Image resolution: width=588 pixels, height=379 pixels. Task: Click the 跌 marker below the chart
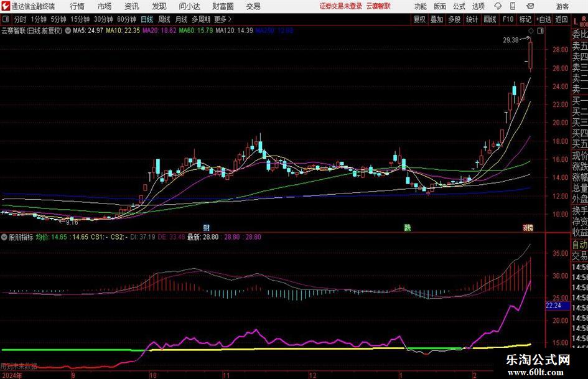click(x=408, y=227)
